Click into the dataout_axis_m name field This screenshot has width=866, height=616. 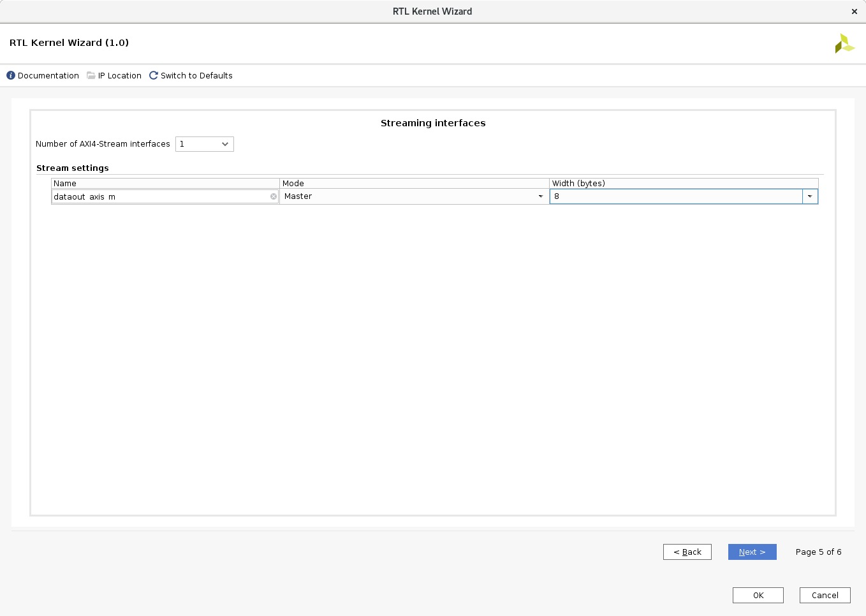159,196
